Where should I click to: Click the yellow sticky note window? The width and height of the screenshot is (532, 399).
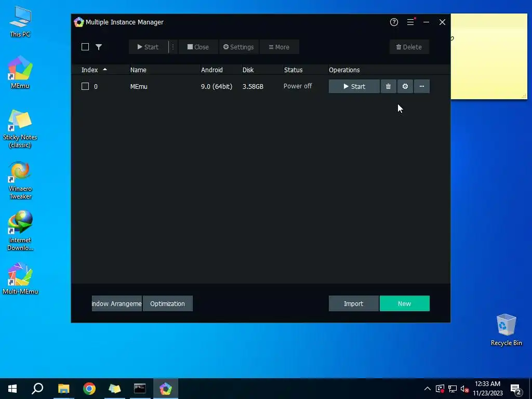click(489, 56)
